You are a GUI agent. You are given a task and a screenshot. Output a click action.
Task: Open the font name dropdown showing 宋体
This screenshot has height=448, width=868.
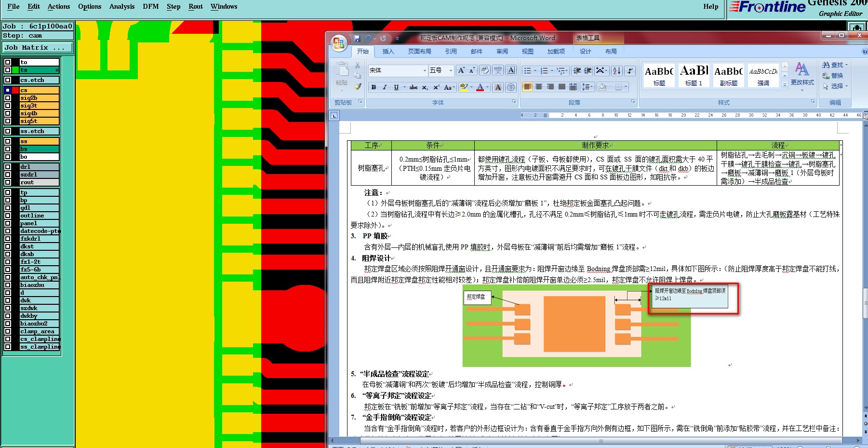click(x=425, y=70)
